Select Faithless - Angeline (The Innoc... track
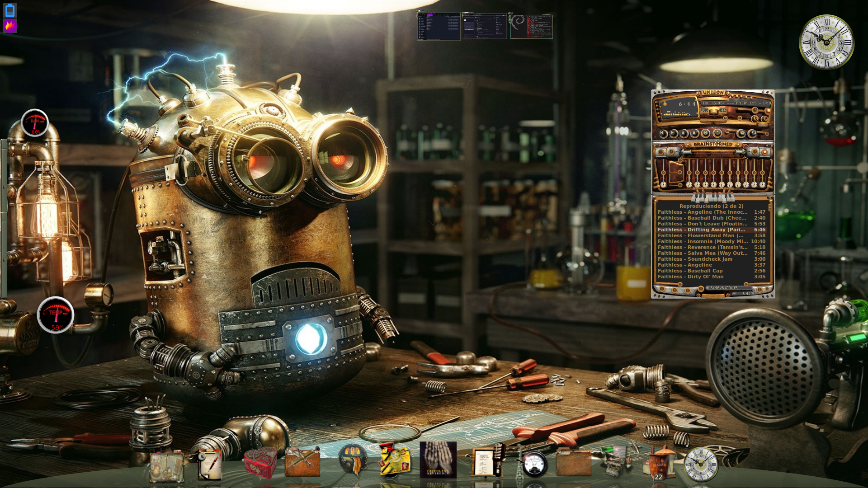This screenshot has width=868, height=488. click(711, 212)
